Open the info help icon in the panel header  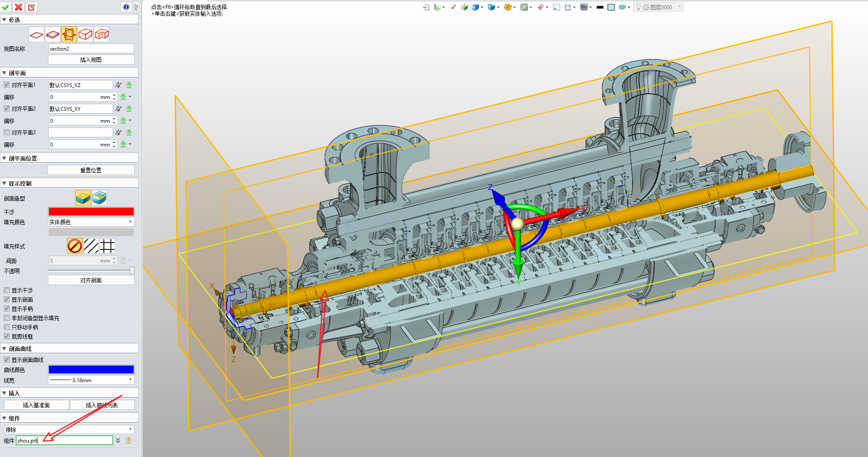126,7
